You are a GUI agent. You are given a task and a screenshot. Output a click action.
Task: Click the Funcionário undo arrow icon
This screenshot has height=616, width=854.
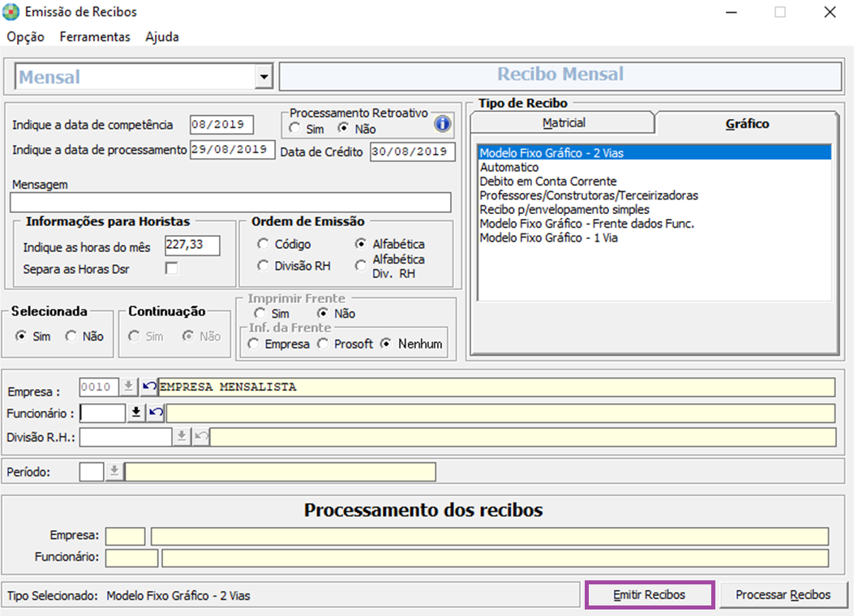[156, 413]
